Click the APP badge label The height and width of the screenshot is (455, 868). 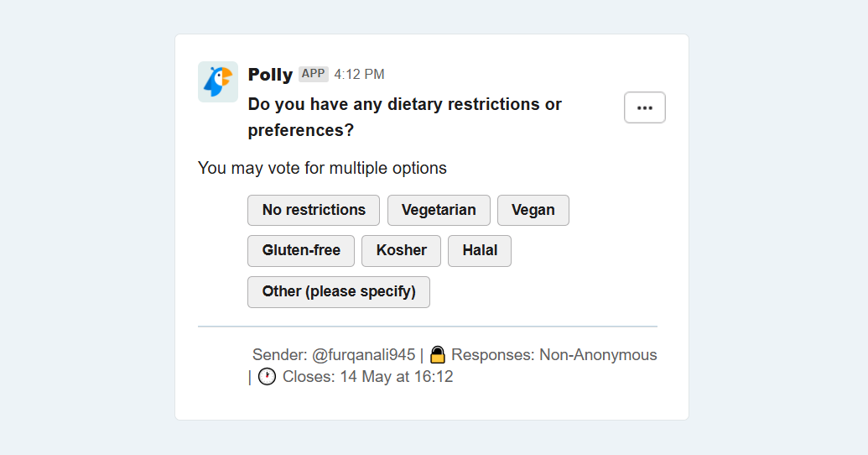click(x=314, y=74)
